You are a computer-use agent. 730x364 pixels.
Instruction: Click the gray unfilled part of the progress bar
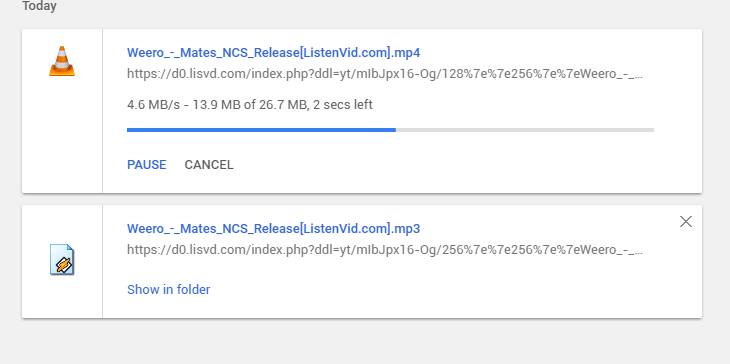(x=525, y=130)
